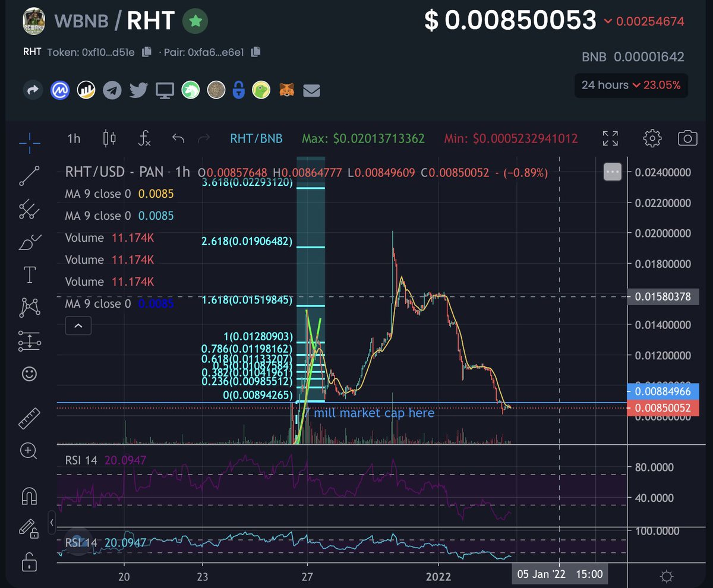Click the RHT token logo thumbnail
This screenshot has height=588, width=713.
click(x=35, y=21)
